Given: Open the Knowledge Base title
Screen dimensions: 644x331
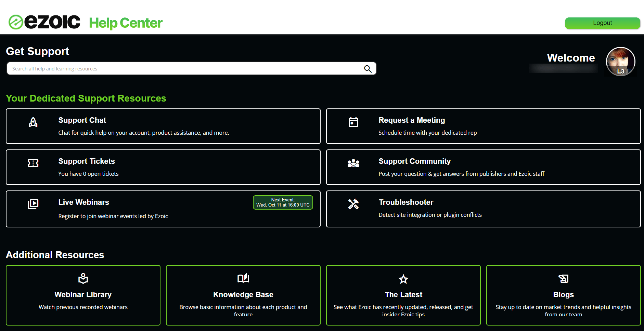Looking at the screenshot, I should 243,295.
